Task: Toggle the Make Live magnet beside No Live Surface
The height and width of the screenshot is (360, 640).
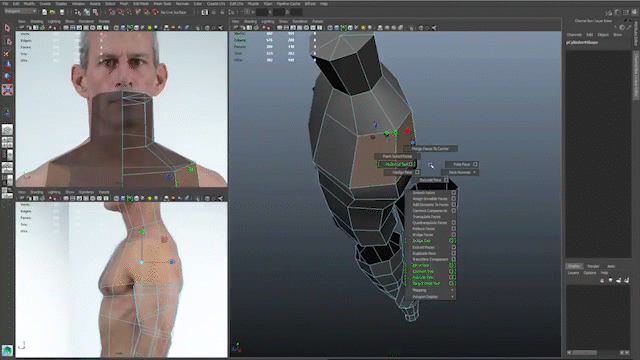Action: point(155,12)
